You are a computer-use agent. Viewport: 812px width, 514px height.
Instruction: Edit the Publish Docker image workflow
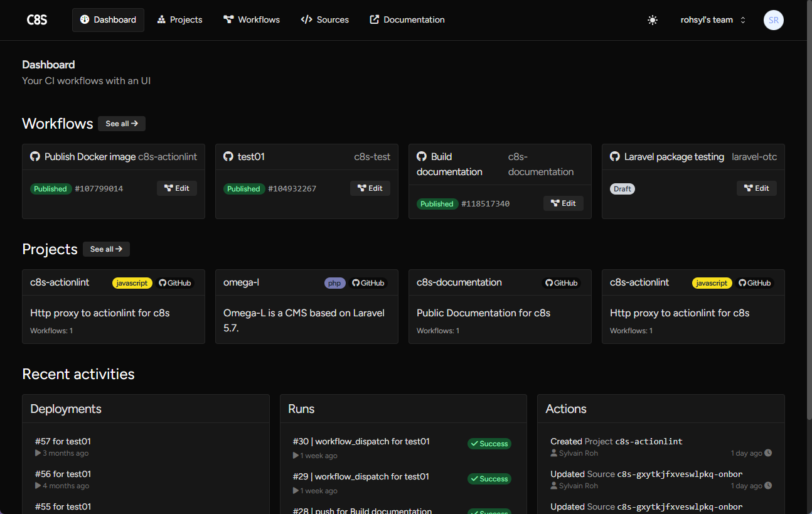pyautogui.click(x=177, y=188)
